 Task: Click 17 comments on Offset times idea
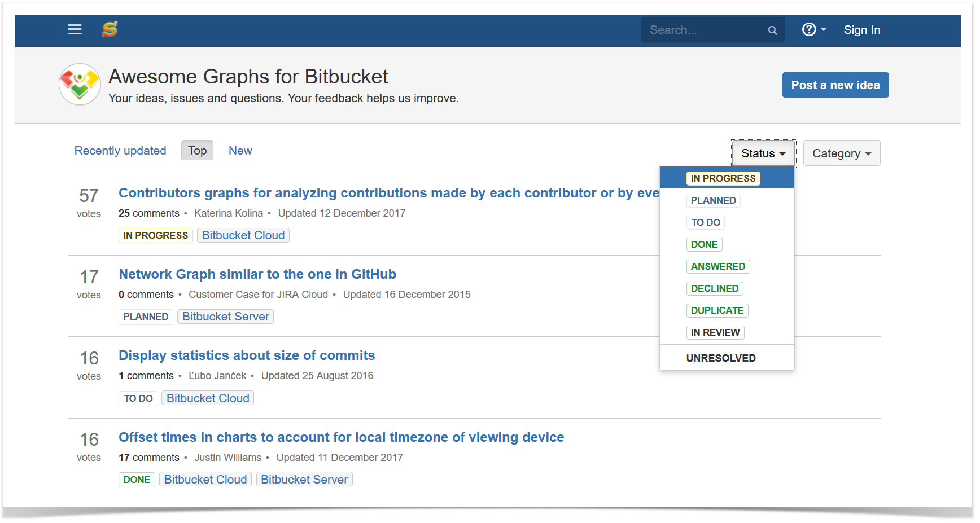(149, 458)
